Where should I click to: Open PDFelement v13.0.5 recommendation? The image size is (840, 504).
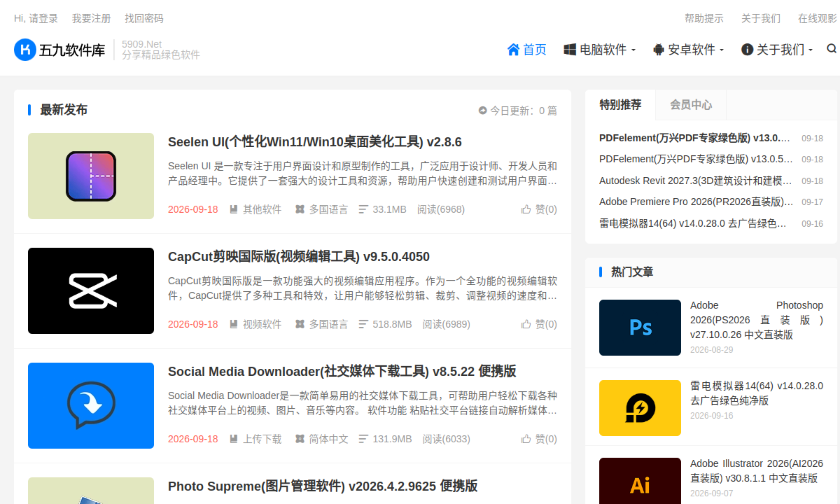coord(696,159)
